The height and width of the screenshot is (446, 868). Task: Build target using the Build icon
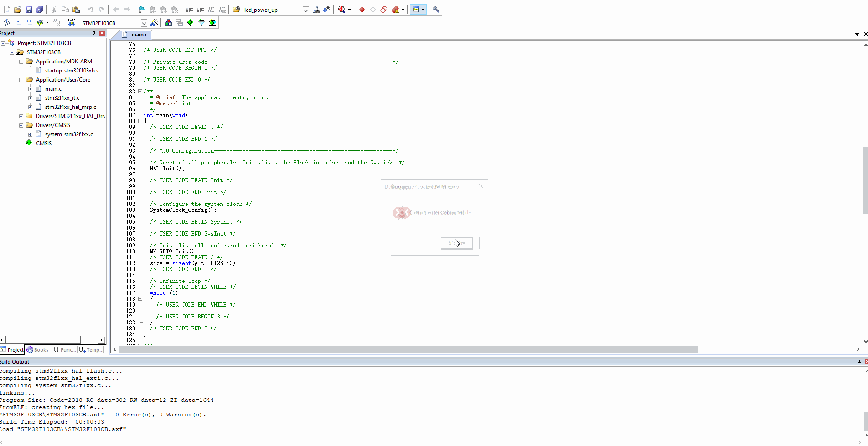(18, 22)
